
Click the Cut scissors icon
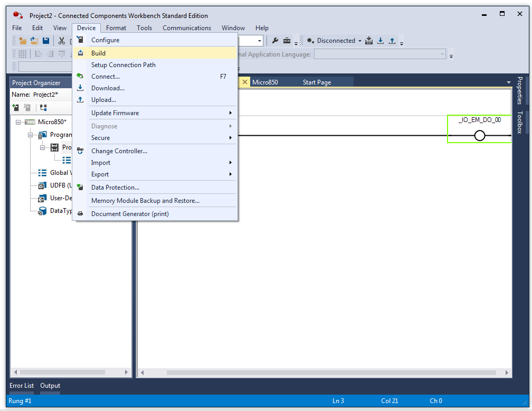tap(61, 41)
